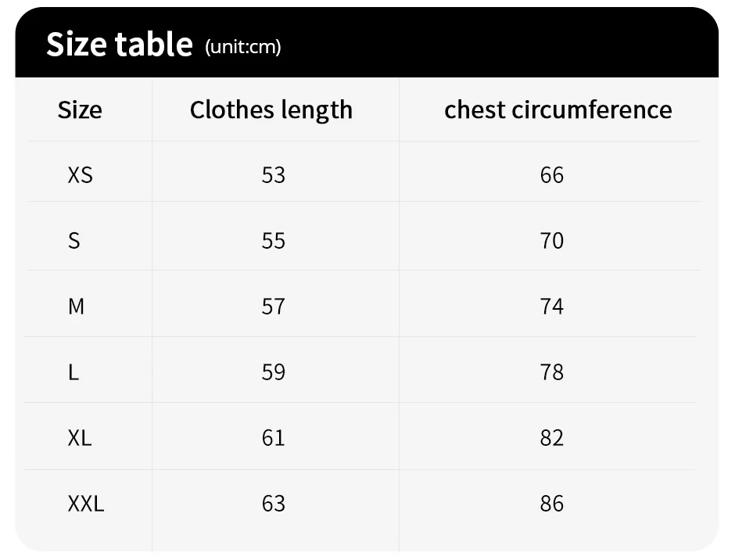Click the M size row label
The image size is (735, 560).
tap(76, 307)
